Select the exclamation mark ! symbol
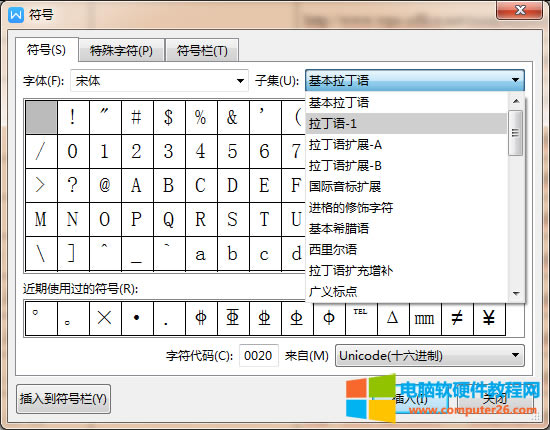Image resolution: width=550 pixels, height=430 pixels. click(x=73, y=117)
